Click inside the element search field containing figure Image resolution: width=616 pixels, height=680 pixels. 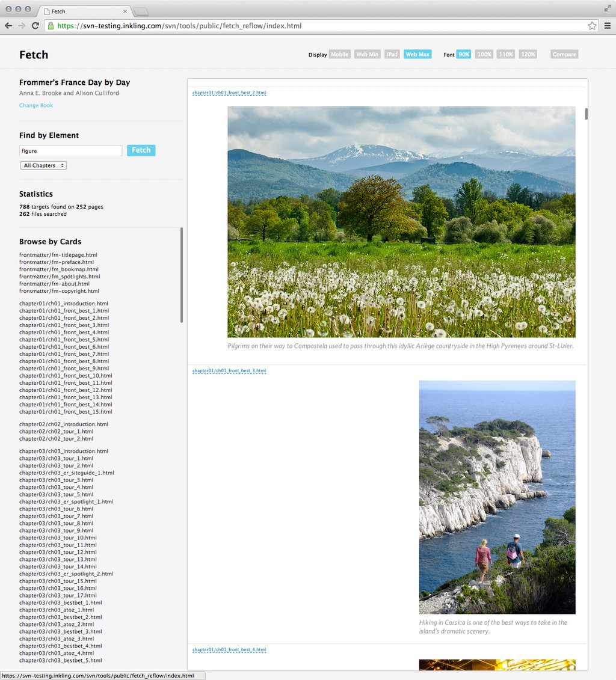(69, 150)
